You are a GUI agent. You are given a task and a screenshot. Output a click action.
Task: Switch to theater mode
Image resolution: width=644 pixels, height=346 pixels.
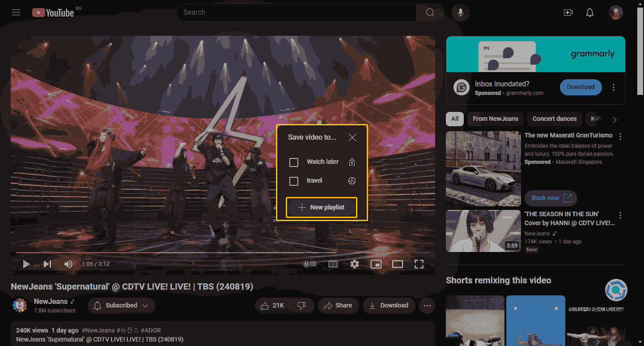point(398,264)
